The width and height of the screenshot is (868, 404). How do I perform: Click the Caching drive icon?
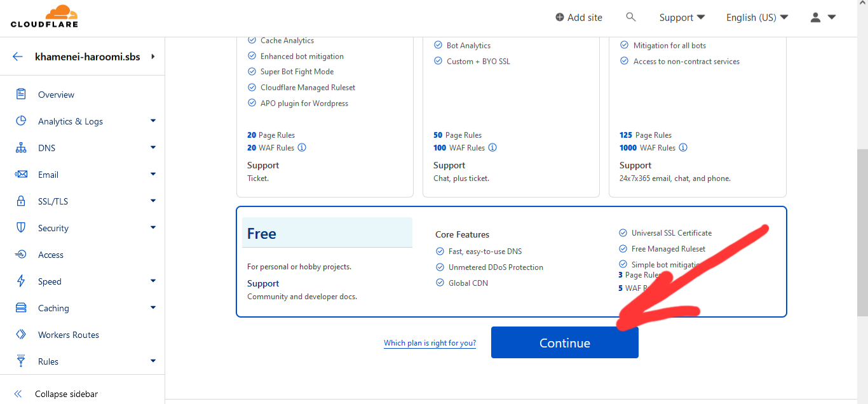(x=21, y=307)
